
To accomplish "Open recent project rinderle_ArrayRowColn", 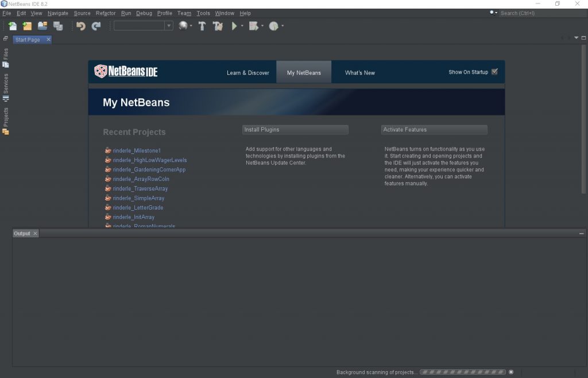I will pyautogui.click(x=141, y=179).
